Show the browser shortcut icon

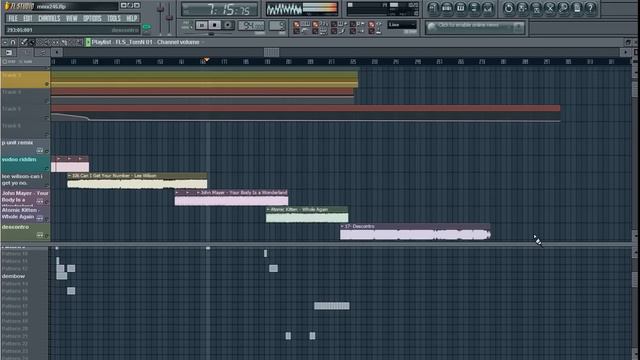pyautogui.click(x=474, y=9)
